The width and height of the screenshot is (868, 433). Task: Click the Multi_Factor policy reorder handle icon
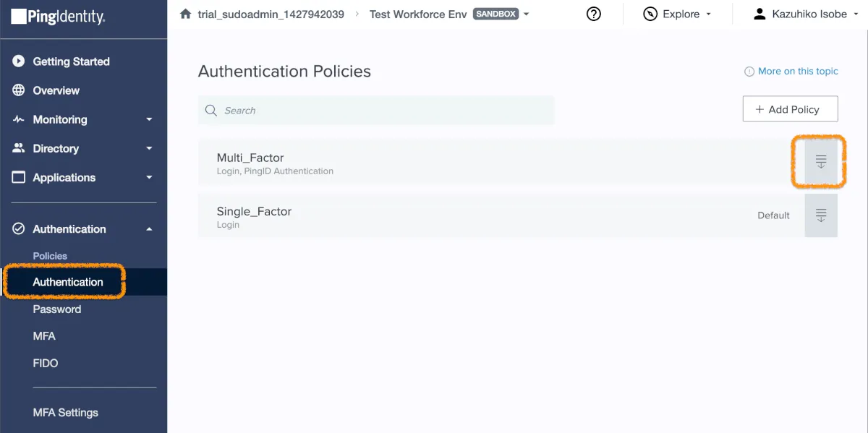point(821,162)
